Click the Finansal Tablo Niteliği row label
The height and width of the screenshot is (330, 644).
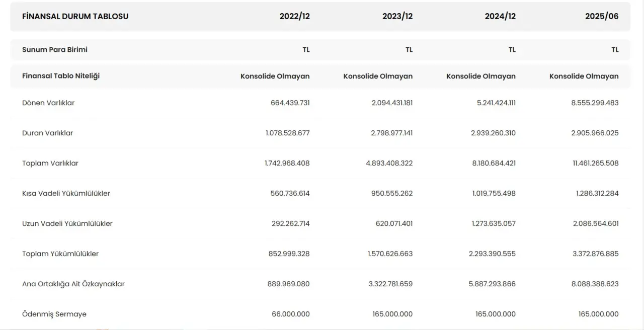[x=61, y=76]
